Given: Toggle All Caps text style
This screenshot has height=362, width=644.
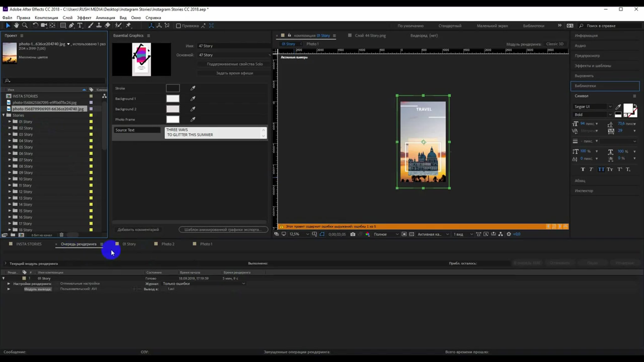Looking at the screenshot, I should [x=601, y=169].
